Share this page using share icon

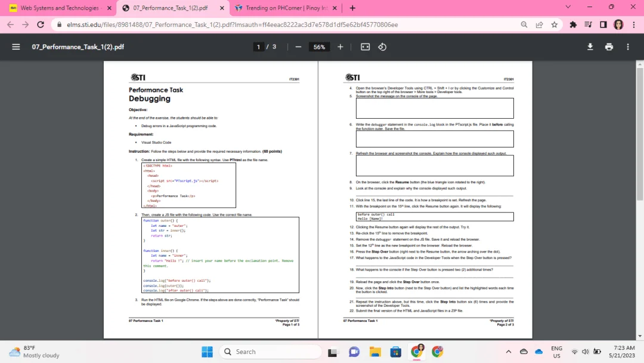tap(539, 24)
